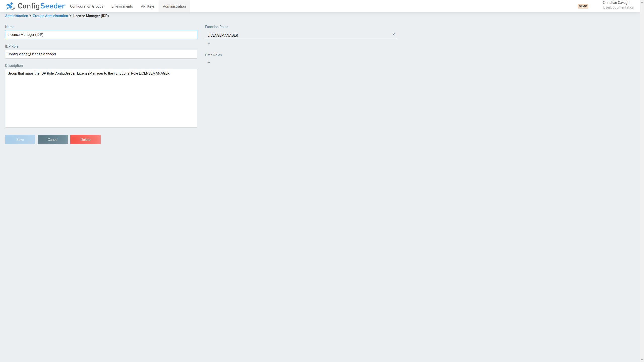Delete the License Manager (IDP) group
644x362 pixels.
pos(85,139)
